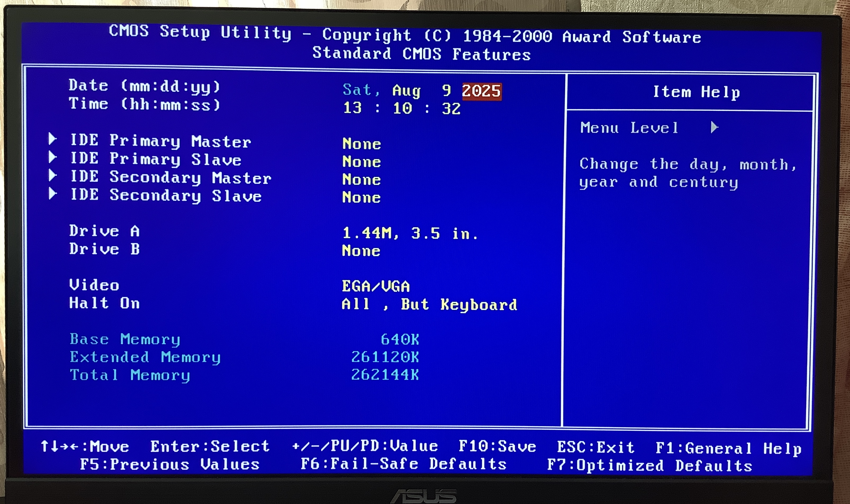Change Drive B None value
Image resolution: width=850 pixels, height=504 pixels.
[361, 251]
